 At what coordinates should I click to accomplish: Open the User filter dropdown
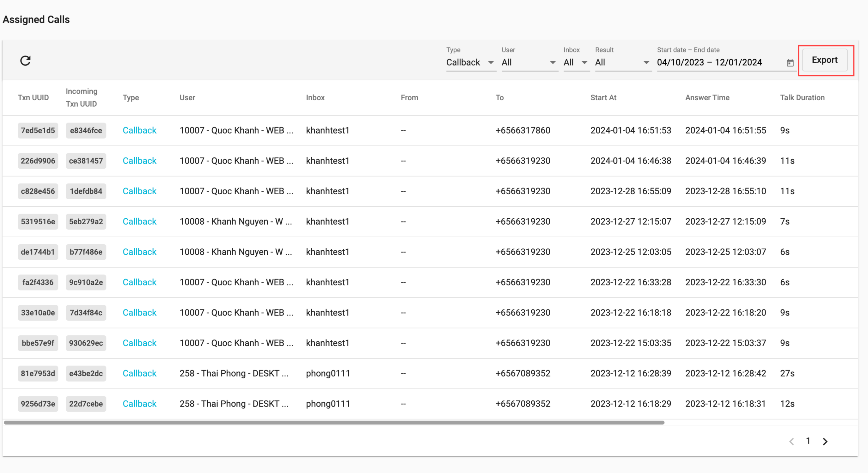click(530, 62)
